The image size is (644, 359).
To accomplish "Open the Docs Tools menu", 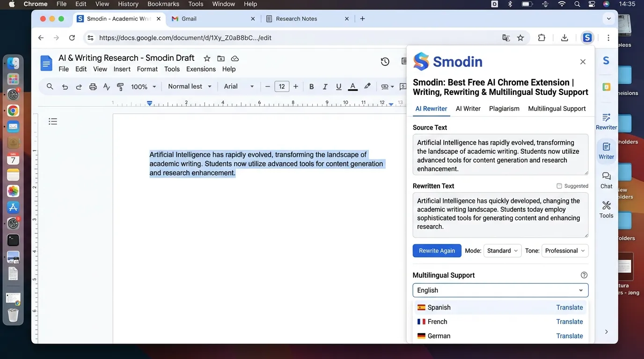I will click(172, 69).
